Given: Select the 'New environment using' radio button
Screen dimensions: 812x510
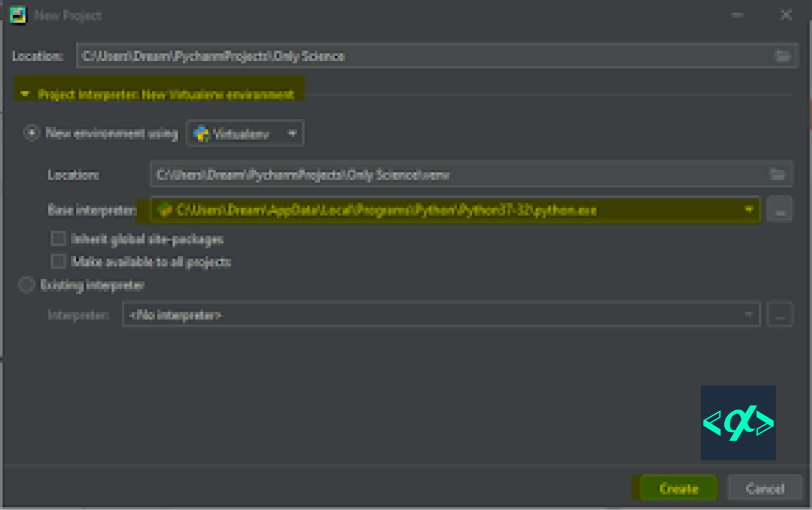Looking at the screenshot, I should pyautogui.click(x=31, y=133).
